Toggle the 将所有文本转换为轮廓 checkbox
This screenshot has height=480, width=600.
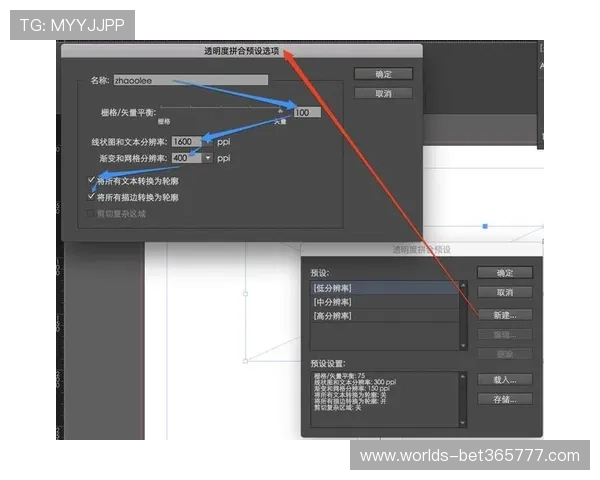coord(92,181)
